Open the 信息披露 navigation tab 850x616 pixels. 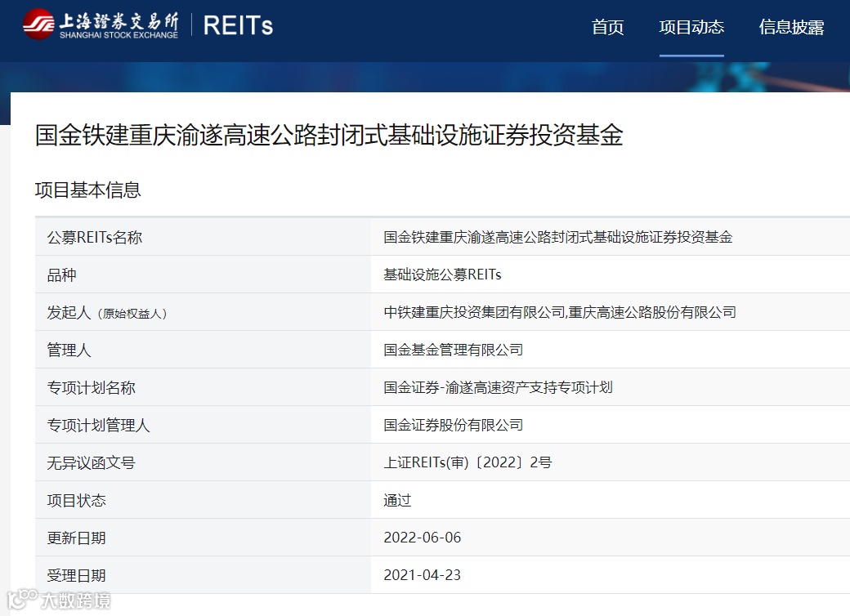(x=791, y=27)
